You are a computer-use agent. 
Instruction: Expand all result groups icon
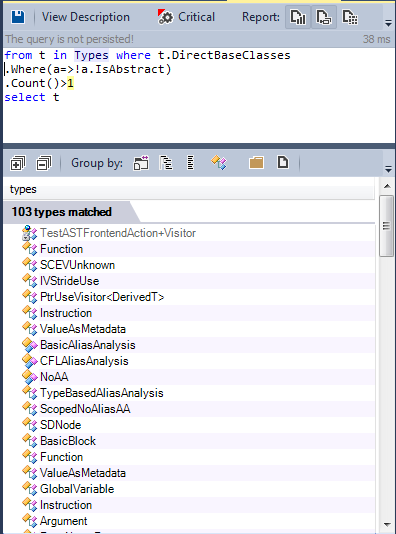[x=18, y=163]
